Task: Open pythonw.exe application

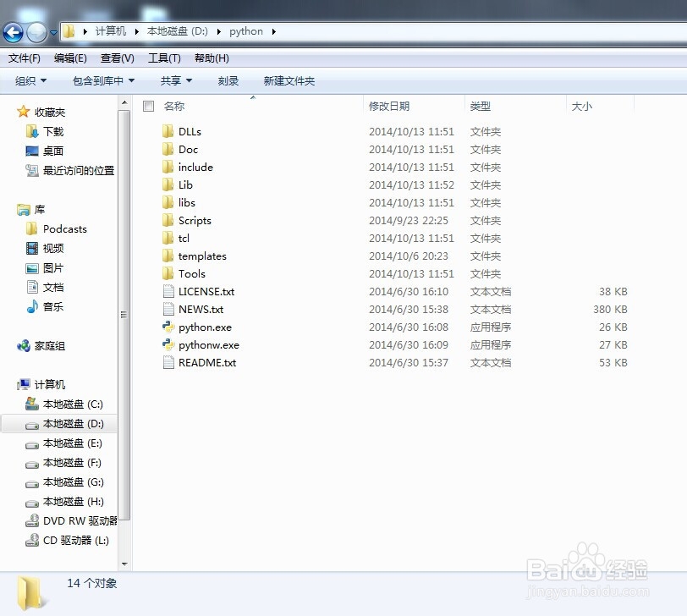Action: click(206, 345)
